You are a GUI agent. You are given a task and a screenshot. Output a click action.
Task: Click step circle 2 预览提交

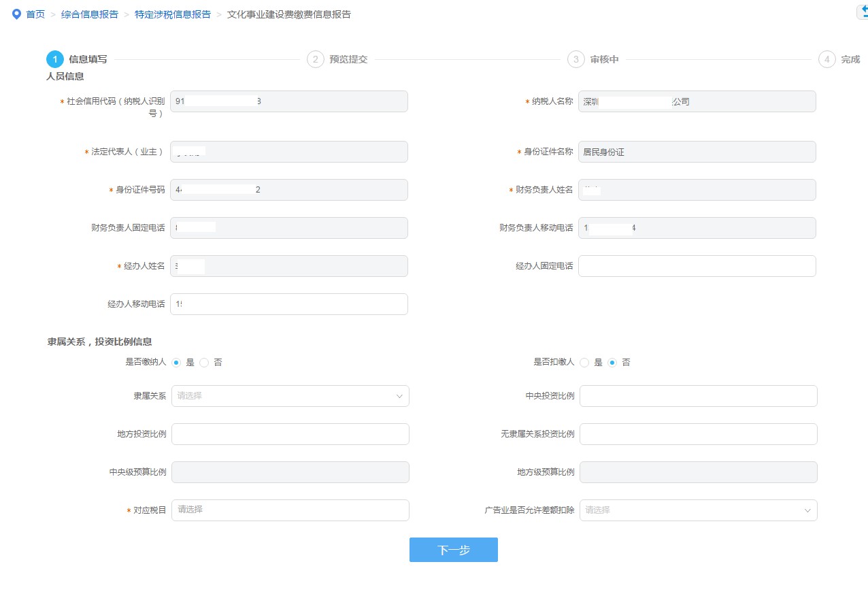[x=314, y=59]
